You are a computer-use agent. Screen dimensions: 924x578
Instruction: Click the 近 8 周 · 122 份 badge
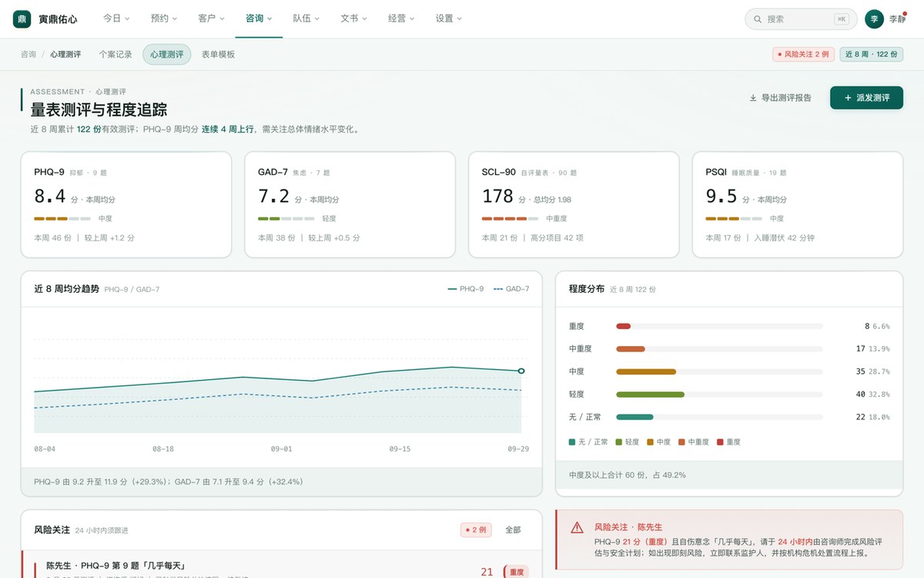(x=871, y=55)
